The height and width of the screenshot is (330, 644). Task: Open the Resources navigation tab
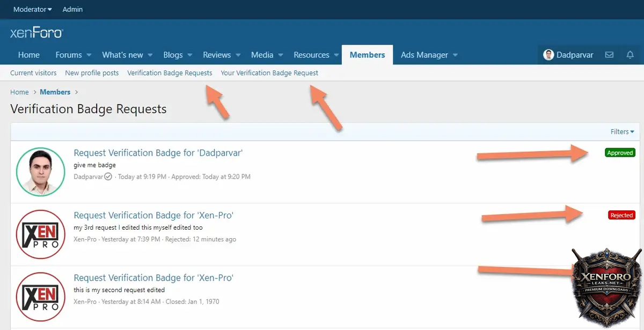(311, 55)
